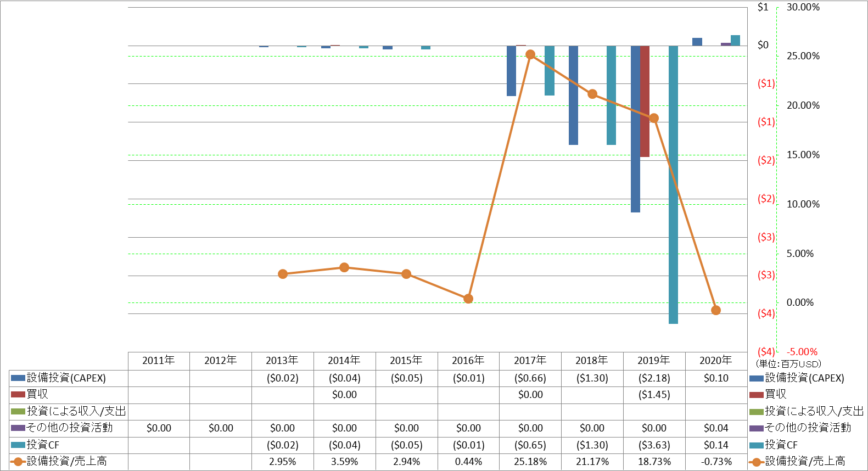This screenshot has width=868, height=471.
Task: Click the -0.73% ratio cell for 2020
Action: [716, 462]
